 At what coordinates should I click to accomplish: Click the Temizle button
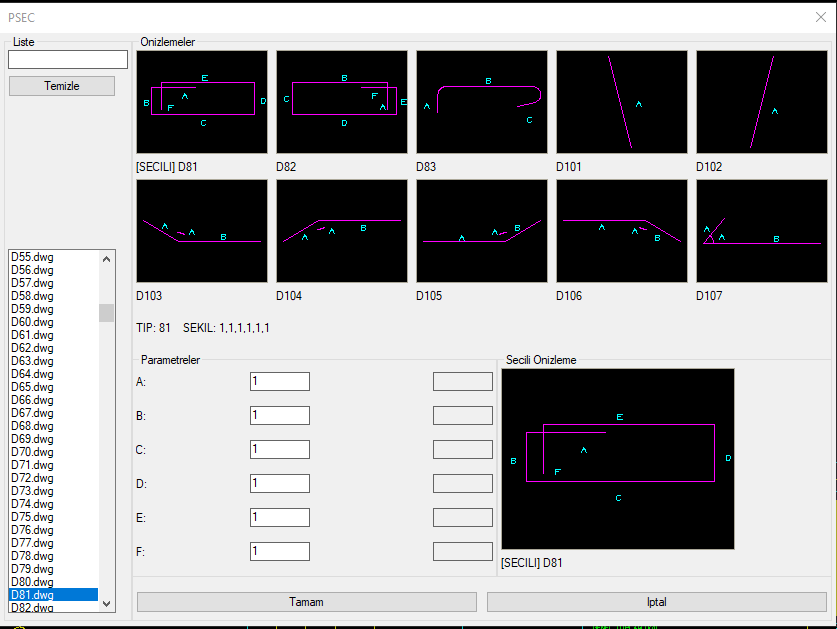[62, 86]
